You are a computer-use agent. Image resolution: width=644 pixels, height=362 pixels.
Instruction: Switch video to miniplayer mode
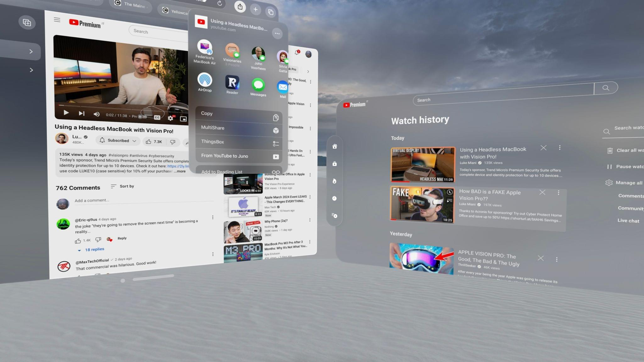pos(183,119)
